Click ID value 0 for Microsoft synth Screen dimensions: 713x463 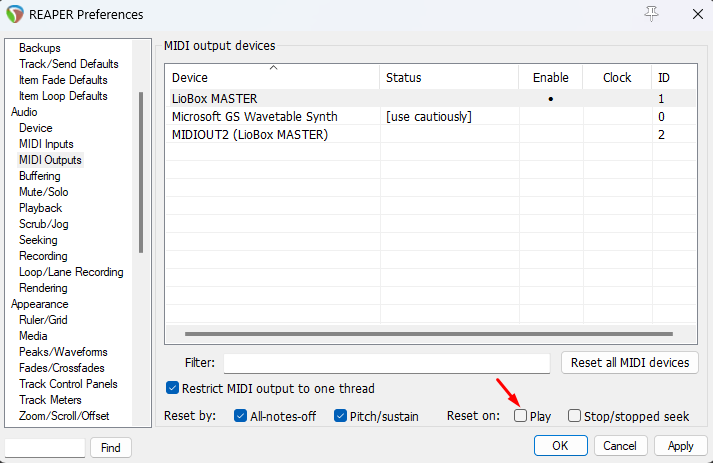tap(661, 117)
